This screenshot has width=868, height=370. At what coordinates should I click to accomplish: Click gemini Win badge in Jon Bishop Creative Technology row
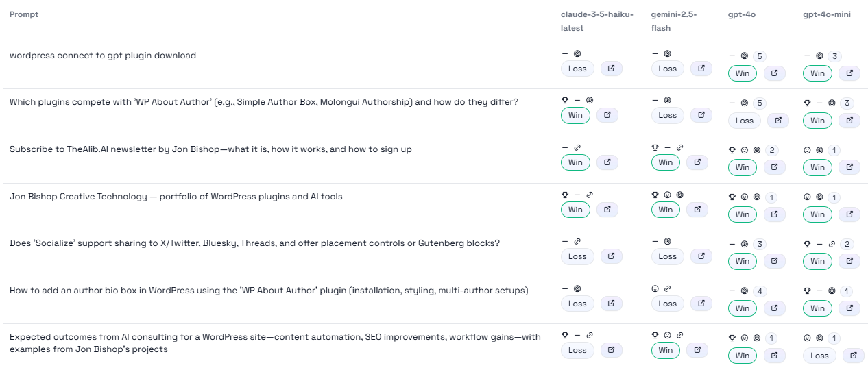666,210
